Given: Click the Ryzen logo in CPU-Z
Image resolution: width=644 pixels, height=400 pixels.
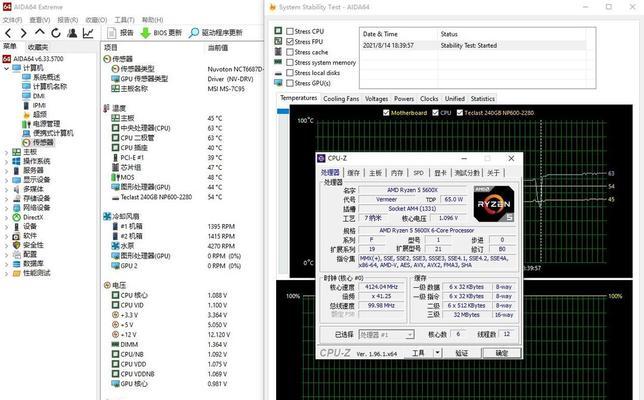Looking at the screenshot, I should pyautogui.click(x=493, y=204).
